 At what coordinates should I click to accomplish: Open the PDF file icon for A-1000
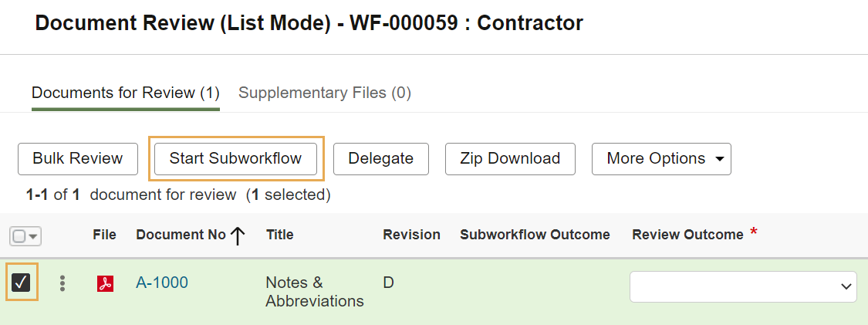tap(105, 283)
